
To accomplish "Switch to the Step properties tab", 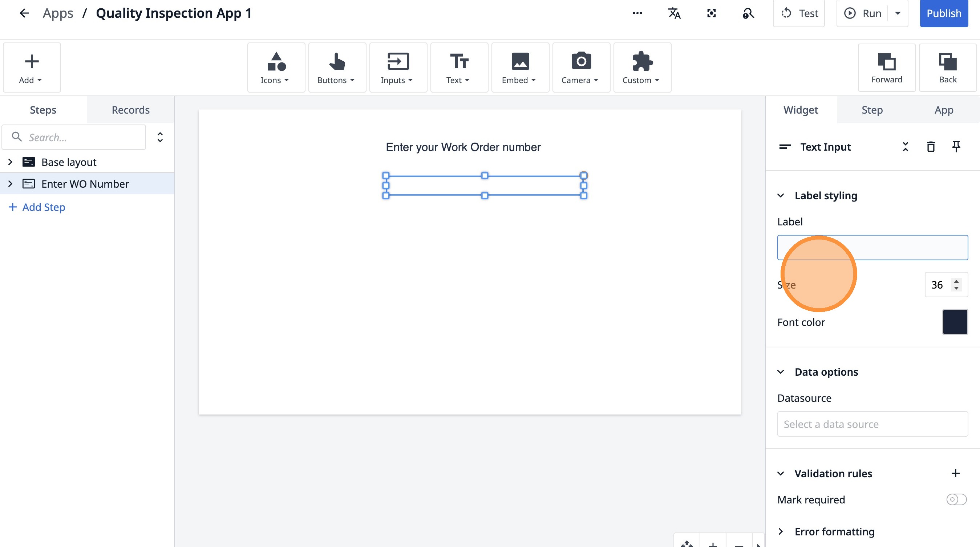I will [872, 110].
